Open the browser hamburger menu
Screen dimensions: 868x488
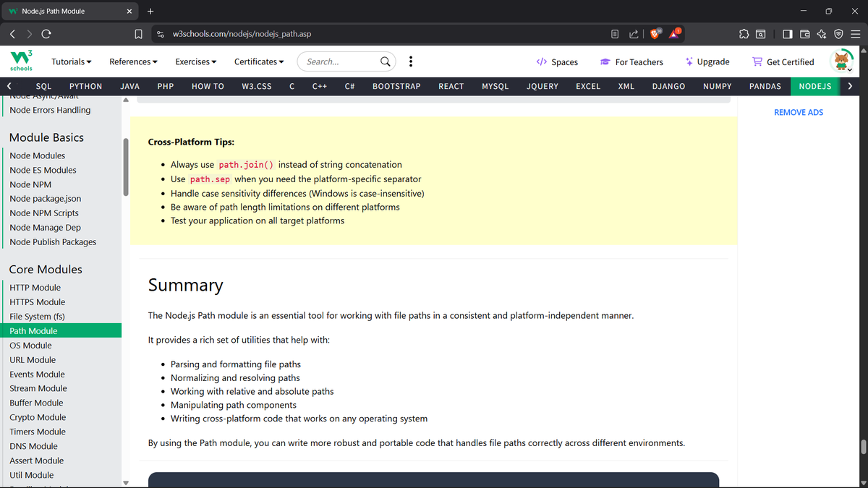pos(855,33)
